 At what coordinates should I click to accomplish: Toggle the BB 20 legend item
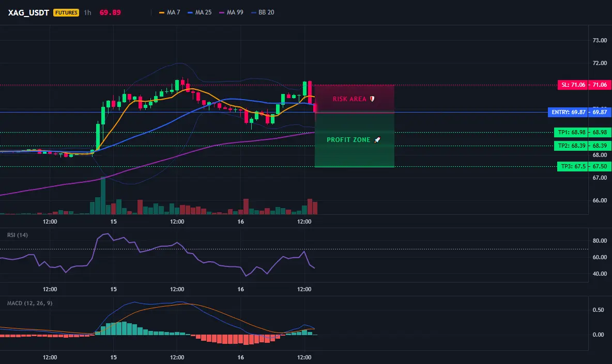tap(263, 12)
